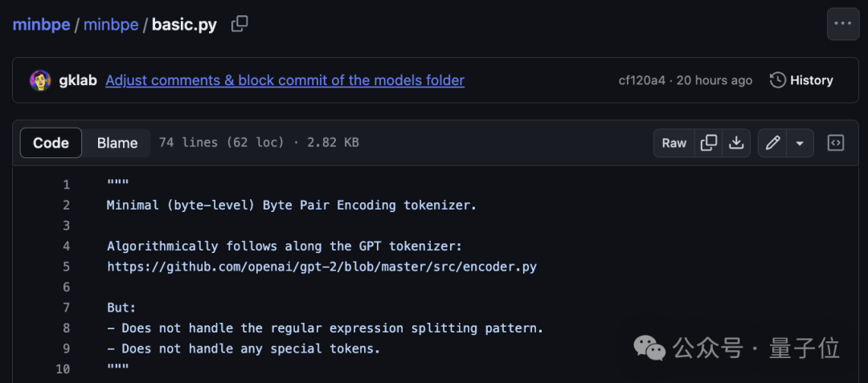Expand the edit options dropdown arrow
Screen dimensions: 868x383
pyautogui.click(x=800, y=143)
